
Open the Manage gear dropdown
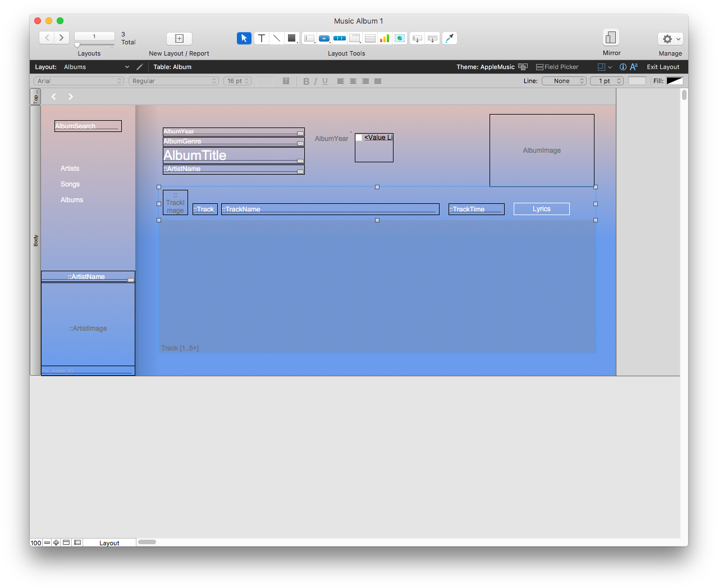click(x=670, y=39)
